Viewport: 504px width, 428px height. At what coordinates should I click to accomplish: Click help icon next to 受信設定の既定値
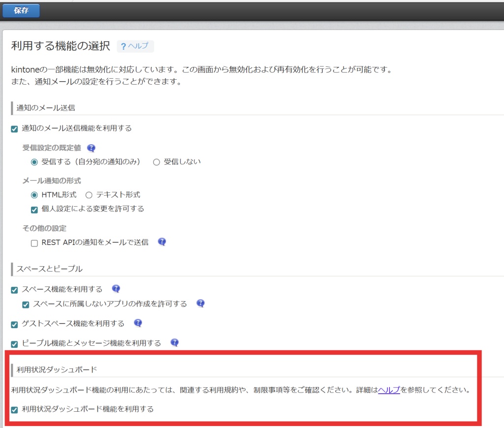tap(91, 148)
